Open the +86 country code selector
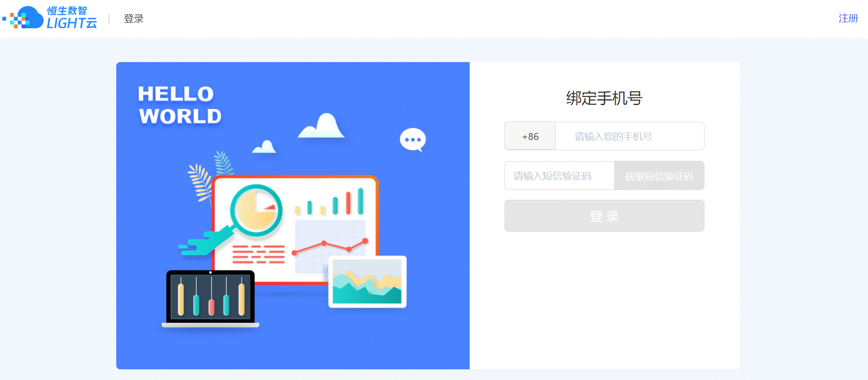The height and width of the screenshot is (380, 868). pos(530,136)
